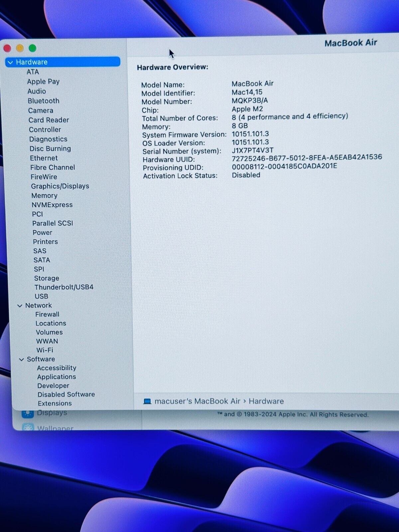Screen dimensions: 399x532
Task: Select PCI in the sidebar
Action: 37,214
